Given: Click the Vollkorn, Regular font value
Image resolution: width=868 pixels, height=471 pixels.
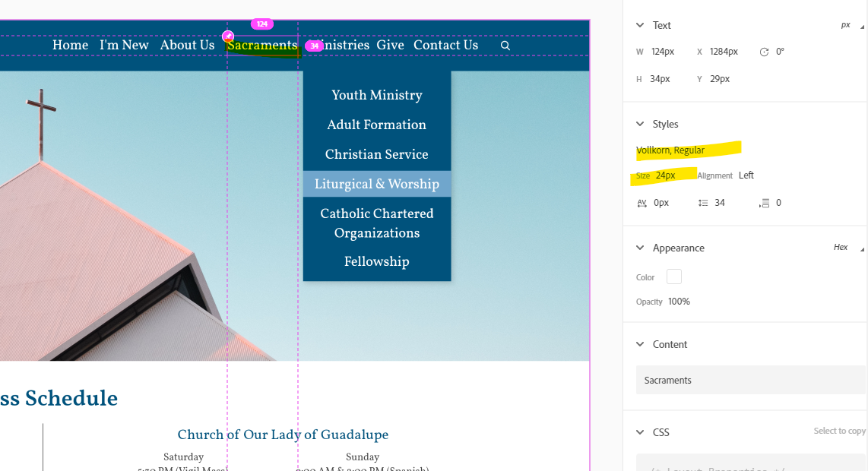Looking at the screenshot, I should click(670, 150).
